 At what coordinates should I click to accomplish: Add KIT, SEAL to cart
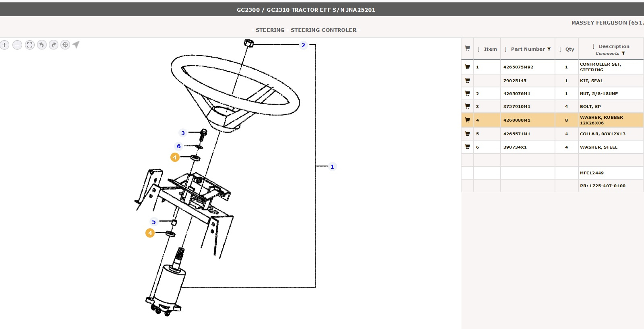click(x=467, y=81)
